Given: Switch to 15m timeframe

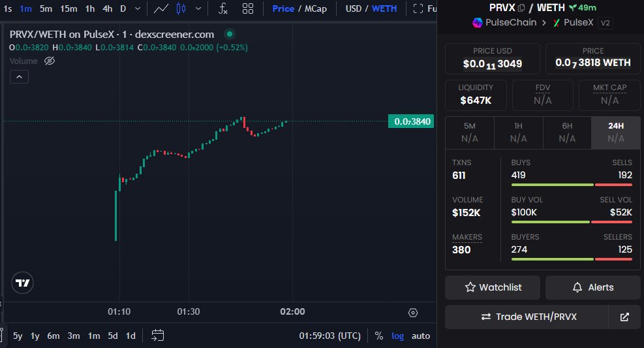Looking at the screenshot, I should pos(69,8).
